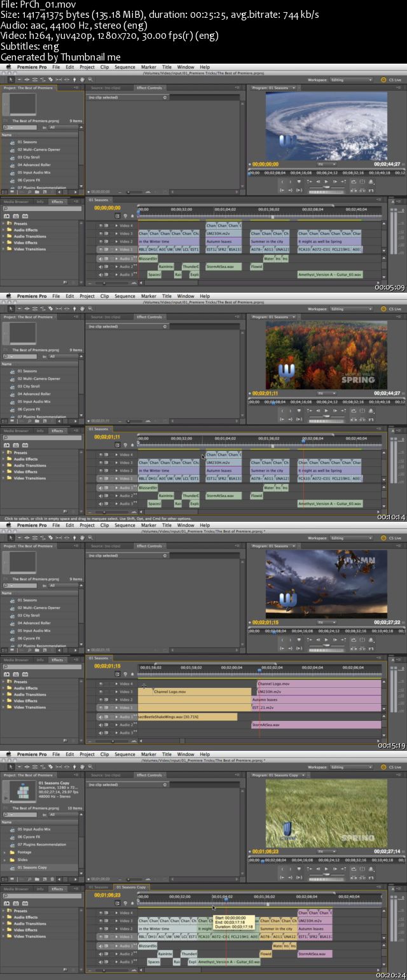Click the CS Live button in the 00:05:09 frame
407x980 pixels.
[392, 80]
